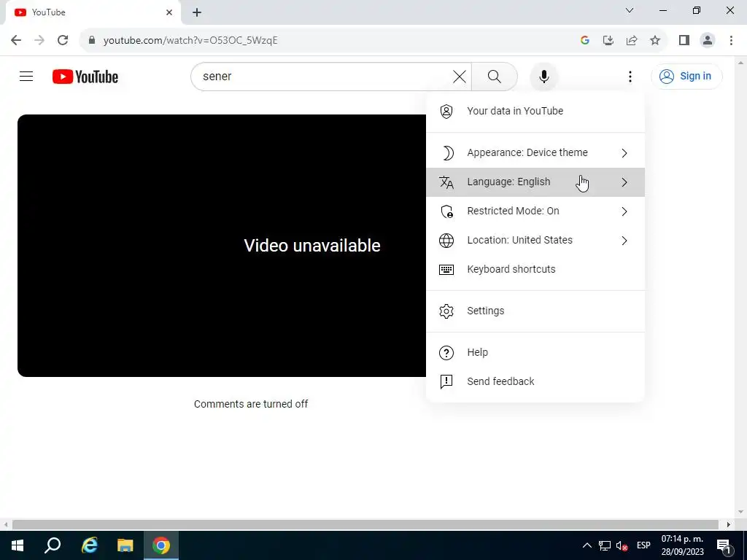Click the address bar URL
This screenshot has height=560, width=747.
[x=190, y=41]
